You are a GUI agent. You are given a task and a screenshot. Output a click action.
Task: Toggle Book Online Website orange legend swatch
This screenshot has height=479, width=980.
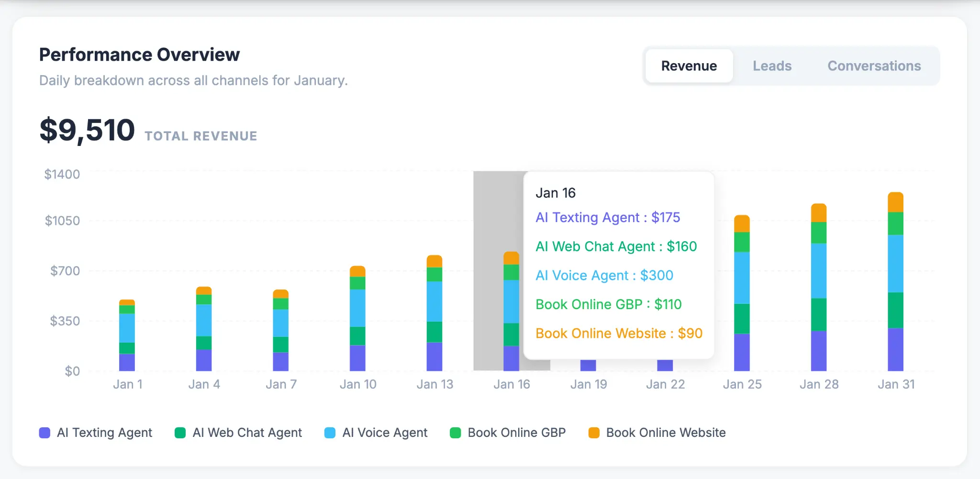[x=594, y=433]
